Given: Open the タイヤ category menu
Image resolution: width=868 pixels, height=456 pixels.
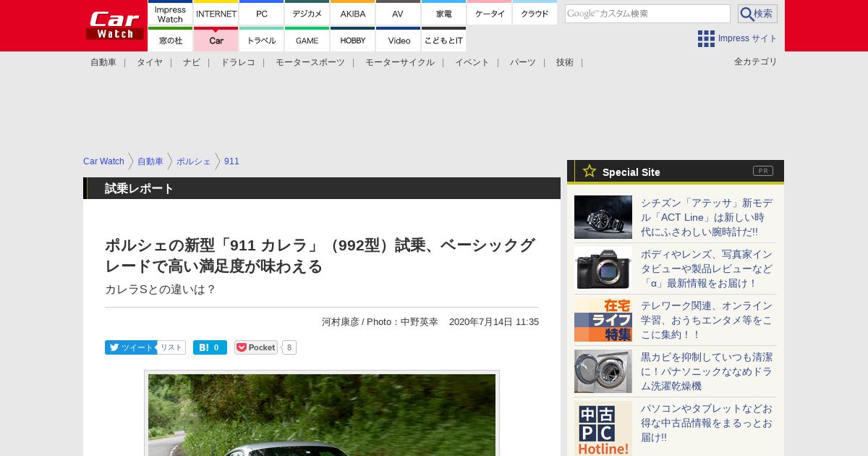Looking at the screenshot, I should [150, 62].
